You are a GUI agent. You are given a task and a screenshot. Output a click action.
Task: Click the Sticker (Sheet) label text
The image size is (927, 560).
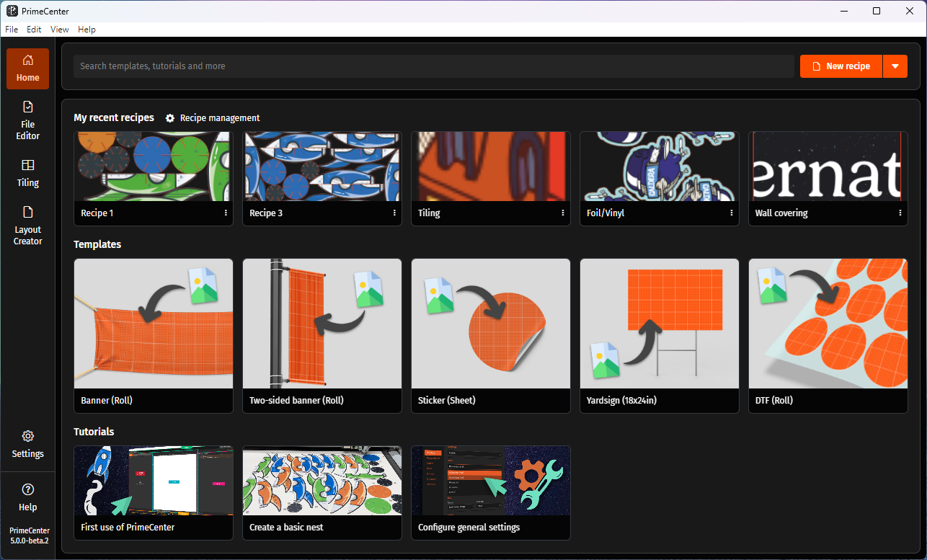click(x=447, y=401)
